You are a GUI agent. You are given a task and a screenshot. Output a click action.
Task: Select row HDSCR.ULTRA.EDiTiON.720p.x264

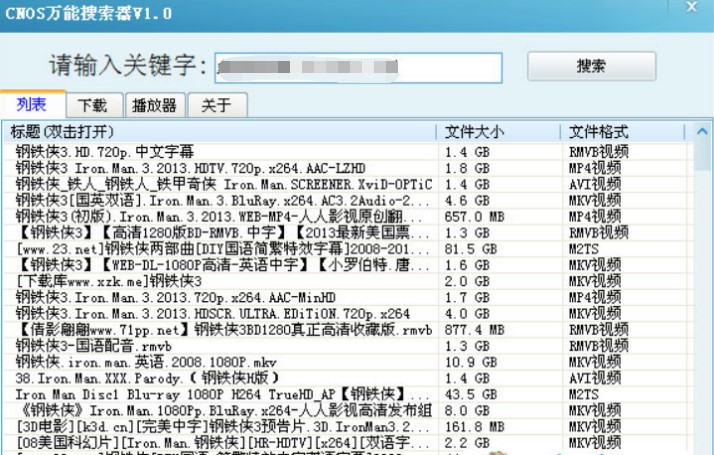tap(348, 314)
